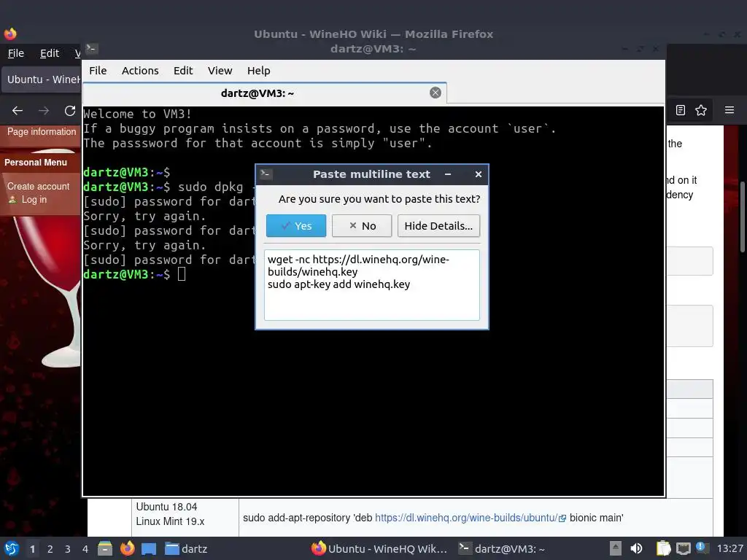Click show desktop panel icon

pyautogui.click(x=149, y=548)
